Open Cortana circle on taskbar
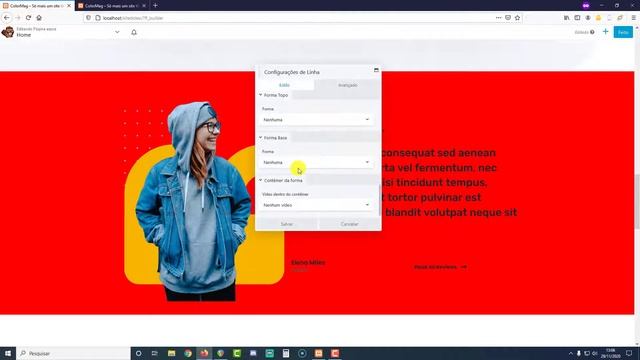The height and width of the screenshot is (360, 640). [x=138, y=353]
